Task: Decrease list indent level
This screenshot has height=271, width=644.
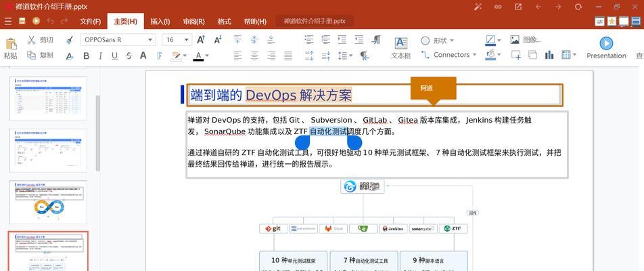Action: pyautogui.click(x=359, y=39)
